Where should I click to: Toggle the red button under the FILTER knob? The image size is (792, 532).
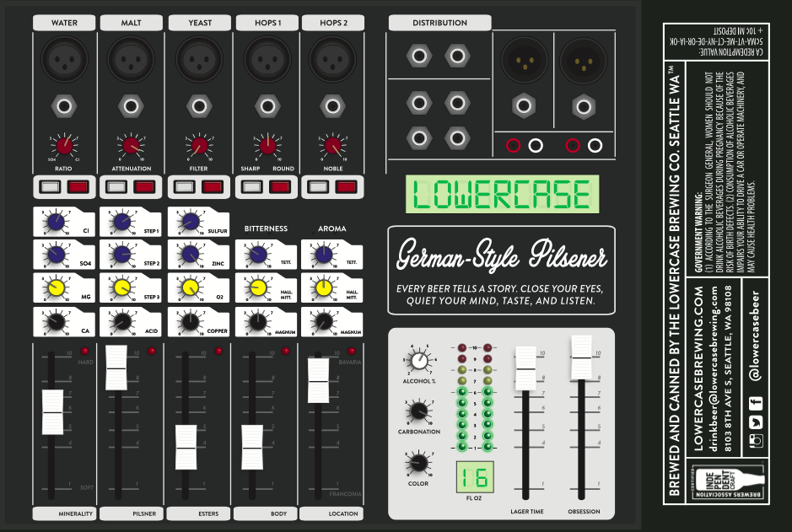[213, 187]
